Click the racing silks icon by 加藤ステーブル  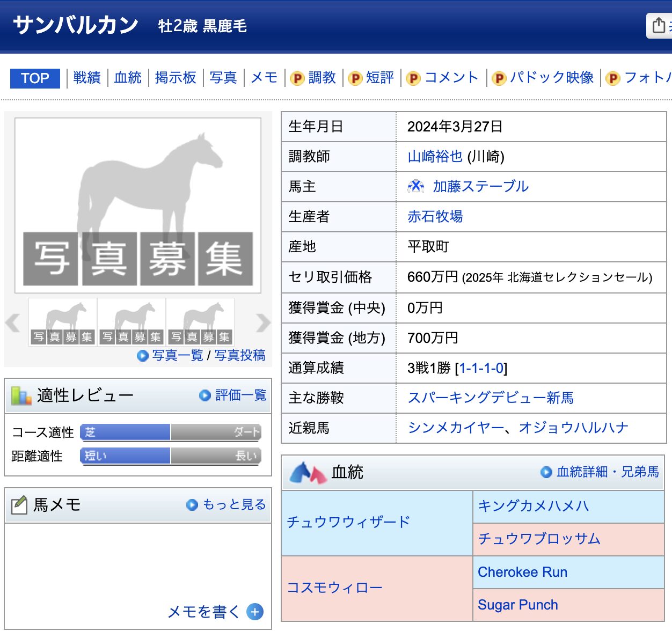pyautogui.click(x=416, y=187)
